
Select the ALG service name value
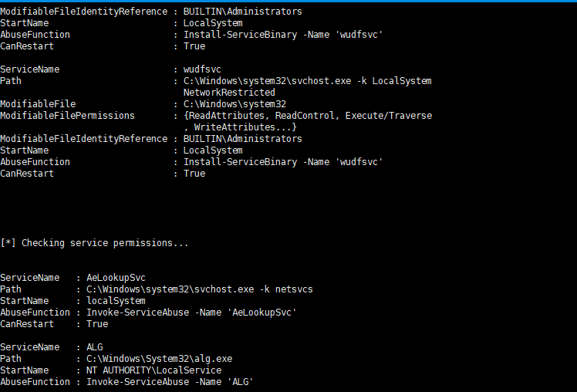point(94,347)
